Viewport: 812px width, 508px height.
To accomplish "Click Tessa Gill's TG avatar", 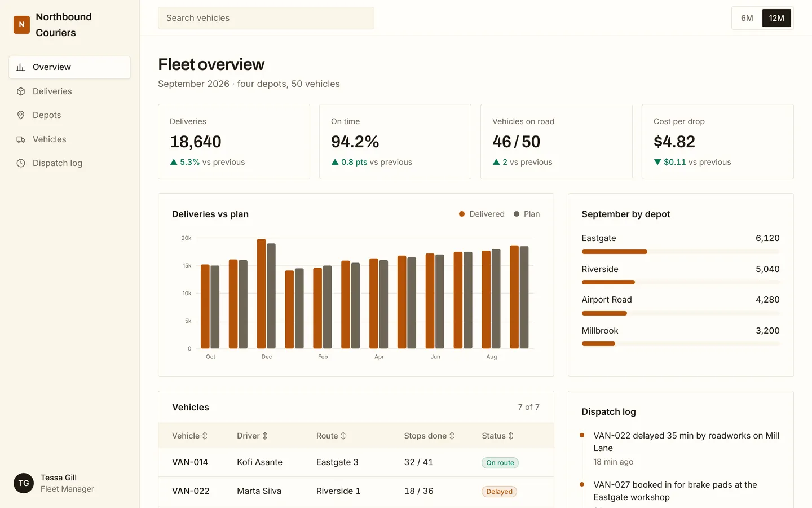I will (x=24, y=483).
